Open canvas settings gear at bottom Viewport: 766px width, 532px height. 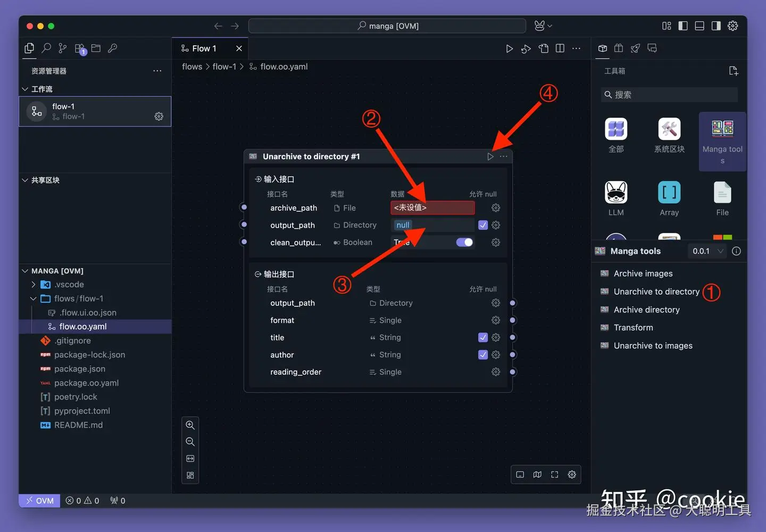pyautogui.click(x=572, y=475)
